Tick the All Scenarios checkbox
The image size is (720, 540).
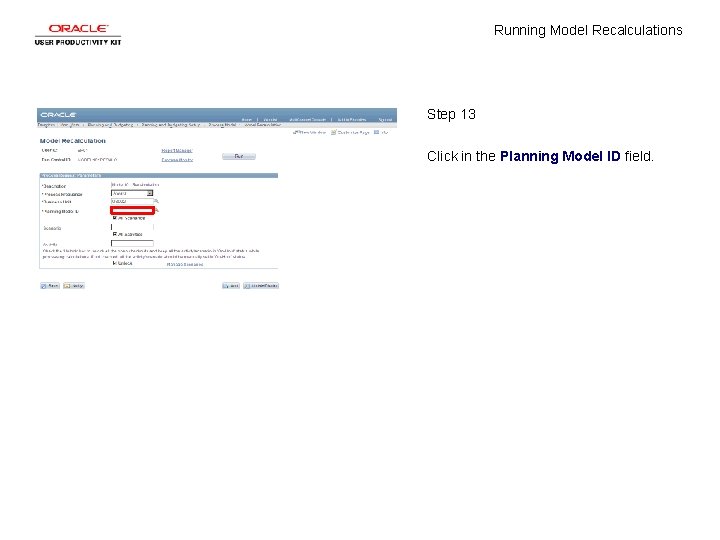pyautogui.click(x=115, y=218)
